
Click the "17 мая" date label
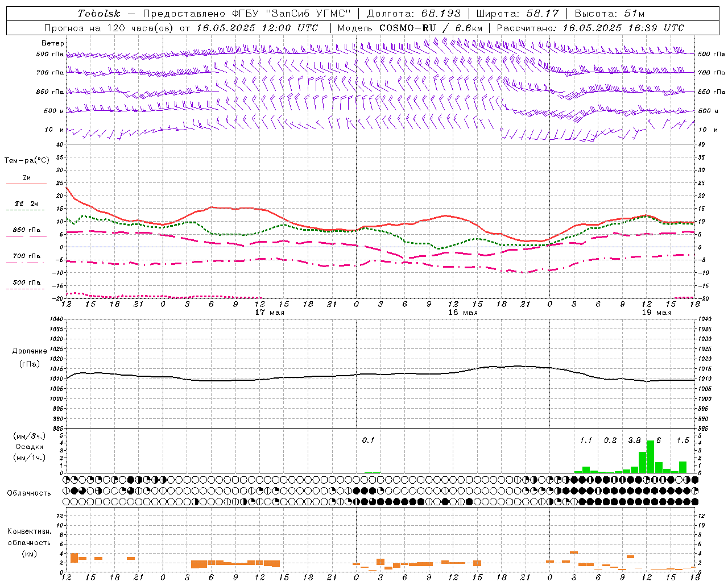(x=270, y=313)
